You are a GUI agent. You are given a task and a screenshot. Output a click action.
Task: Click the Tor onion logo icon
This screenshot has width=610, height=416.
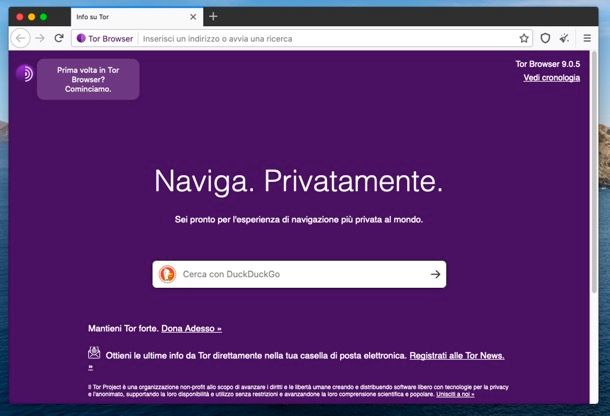point(25,73)
